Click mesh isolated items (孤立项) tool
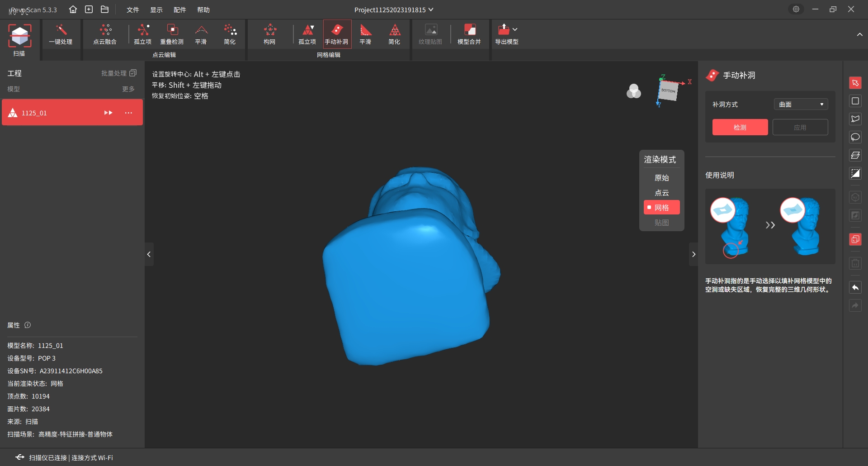The image size is (868, 466). [x=307, y=35]
